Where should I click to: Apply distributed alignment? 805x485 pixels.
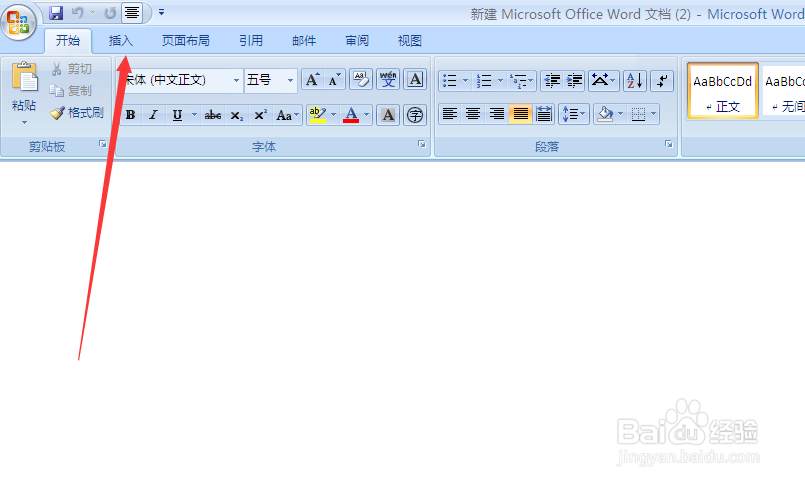544,114
